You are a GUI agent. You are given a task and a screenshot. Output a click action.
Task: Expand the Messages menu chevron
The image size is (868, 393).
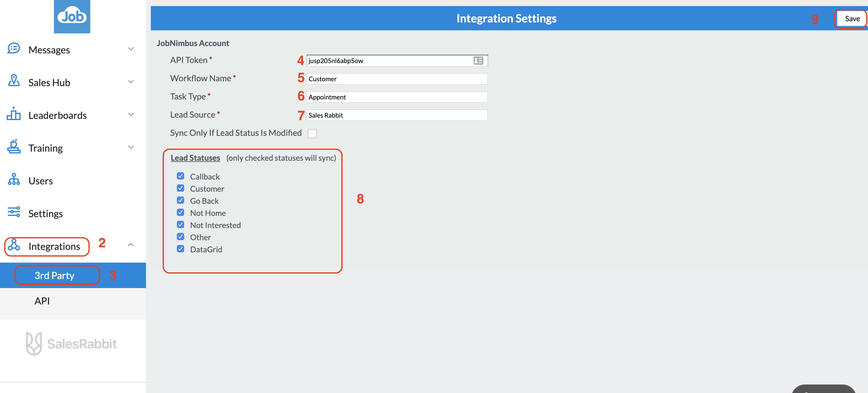coord(131,49)
